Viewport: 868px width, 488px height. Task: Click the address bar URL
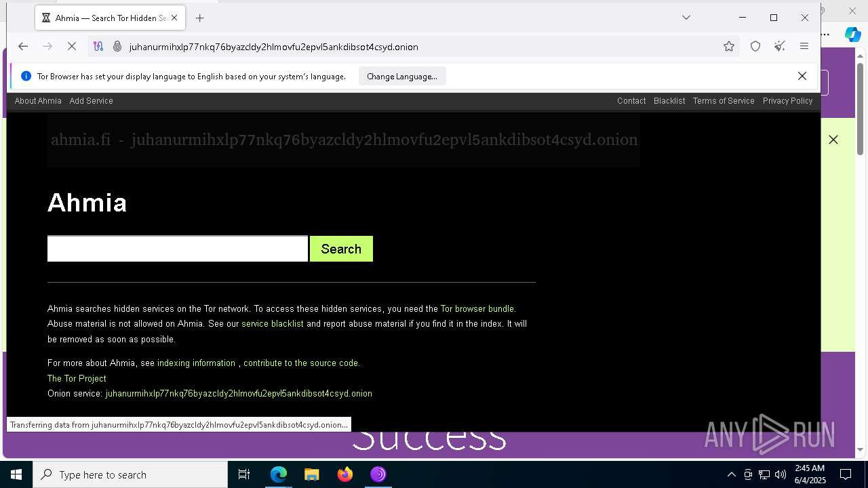[273, 47]
